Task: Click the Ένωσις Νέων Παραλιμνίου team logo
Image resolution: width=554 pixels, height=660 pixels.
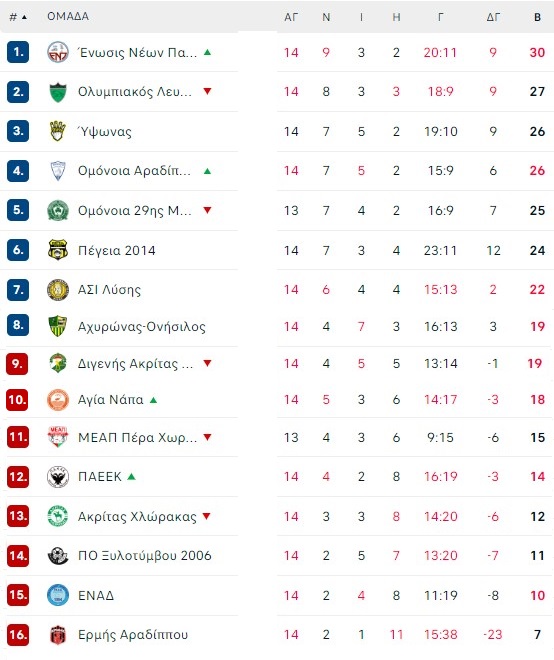Action: tap(58, 53)
